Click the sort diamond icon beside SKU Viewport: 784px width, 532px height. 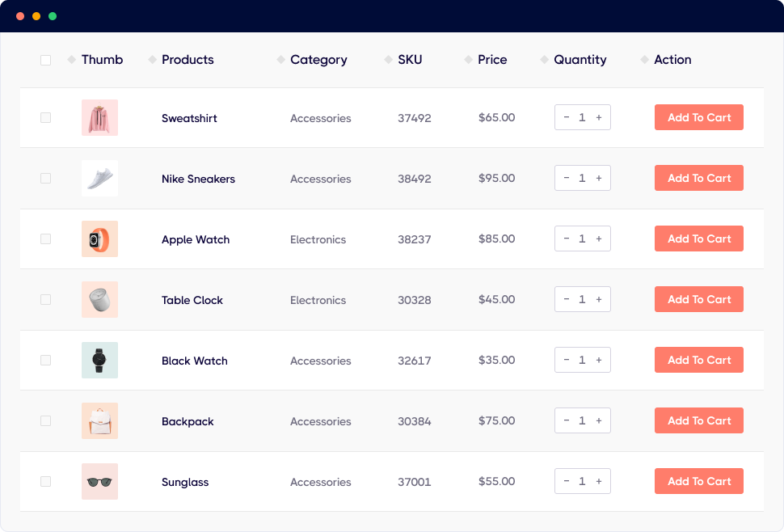[388, 60]
